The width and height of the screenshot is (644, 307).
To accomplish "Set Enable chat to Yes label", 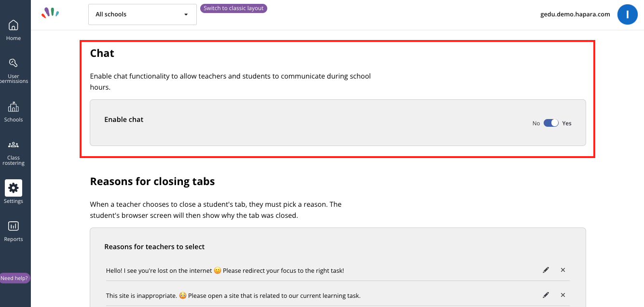I will (x=567, y=123).
